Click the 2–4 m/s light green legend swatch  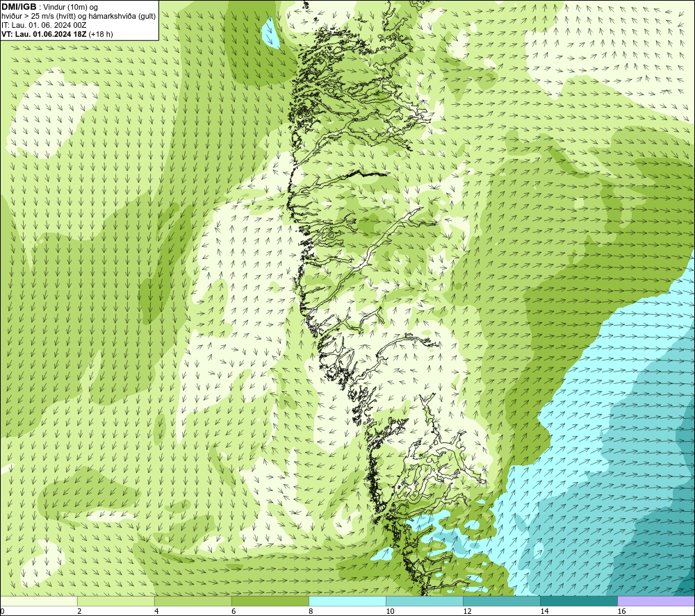pos(115,601)
